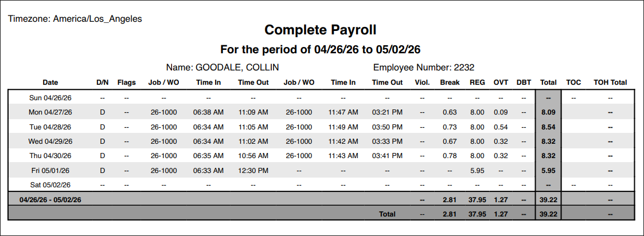Click the Complete Payroll report title
The image size is (644, 236).
321,30
